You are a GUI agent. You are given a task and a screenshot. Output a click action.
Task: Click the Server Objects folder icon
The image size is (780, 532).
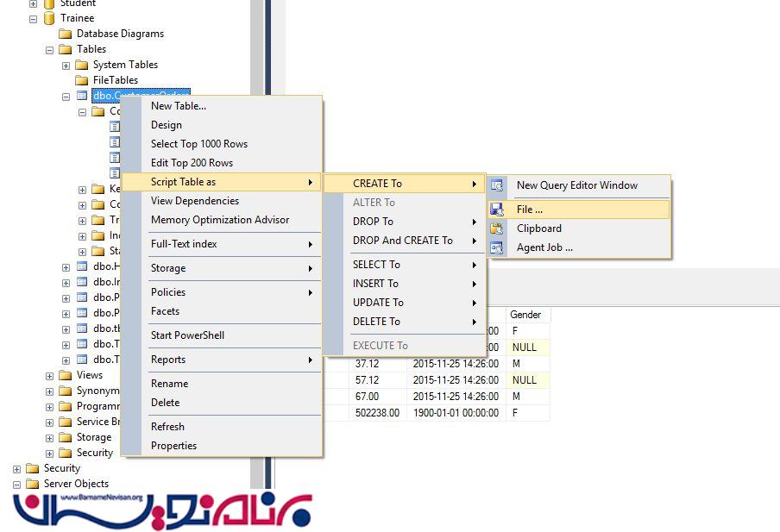tap(33, 484)
